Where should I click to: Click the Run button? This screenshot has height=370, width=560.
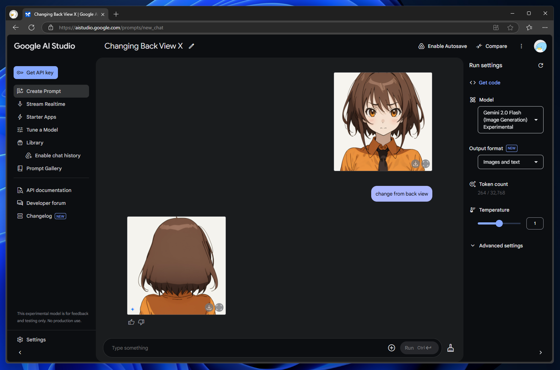(419, 348)
